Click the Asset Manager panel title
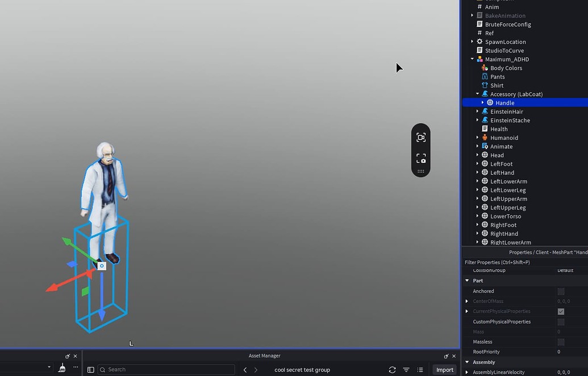 tap(264, 356)
